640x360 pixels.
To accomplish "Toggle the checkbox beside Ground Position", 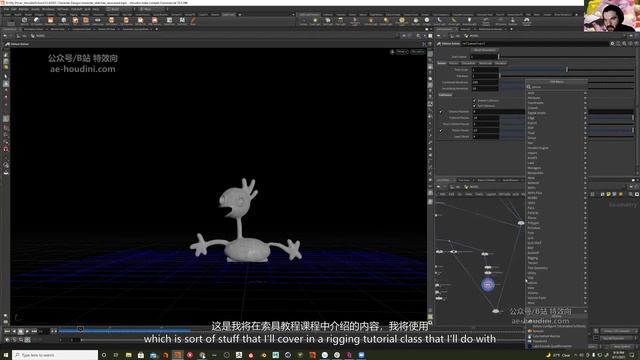I will (x=441, y=111).
